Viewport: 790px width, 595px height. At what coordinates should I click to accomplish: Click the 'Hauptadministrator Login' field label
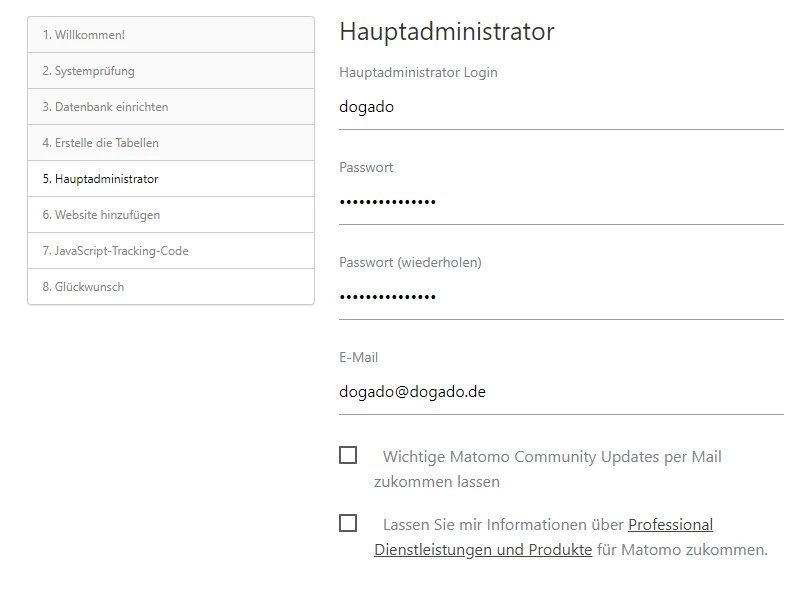[x=418, y=72]
